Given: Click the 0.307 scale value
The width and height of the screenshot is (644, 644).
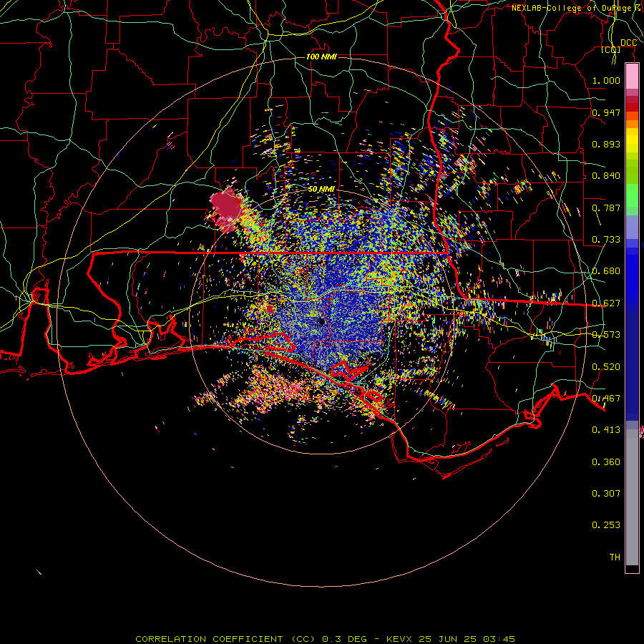Looking at the screenshot, I should point(606,494).
